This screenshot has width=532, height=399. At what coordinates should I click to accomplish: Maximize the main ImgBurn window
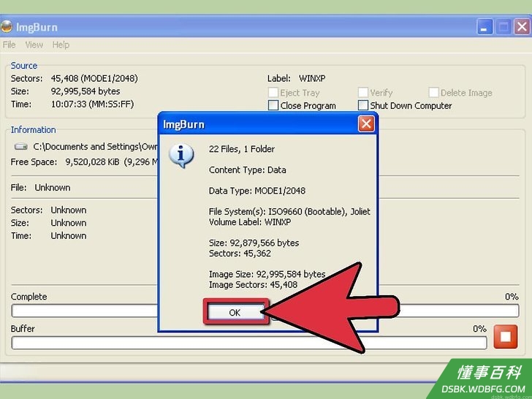(503, 27)
